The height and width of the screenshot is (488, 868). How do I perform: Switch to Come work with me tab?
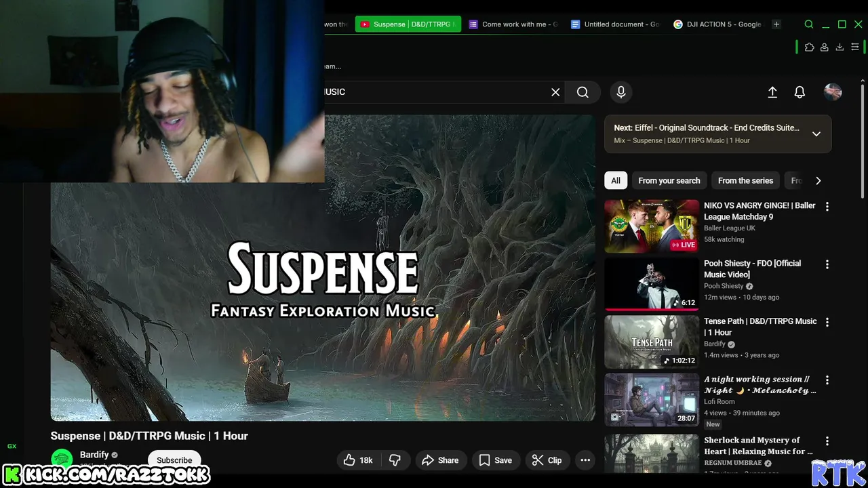513,24
